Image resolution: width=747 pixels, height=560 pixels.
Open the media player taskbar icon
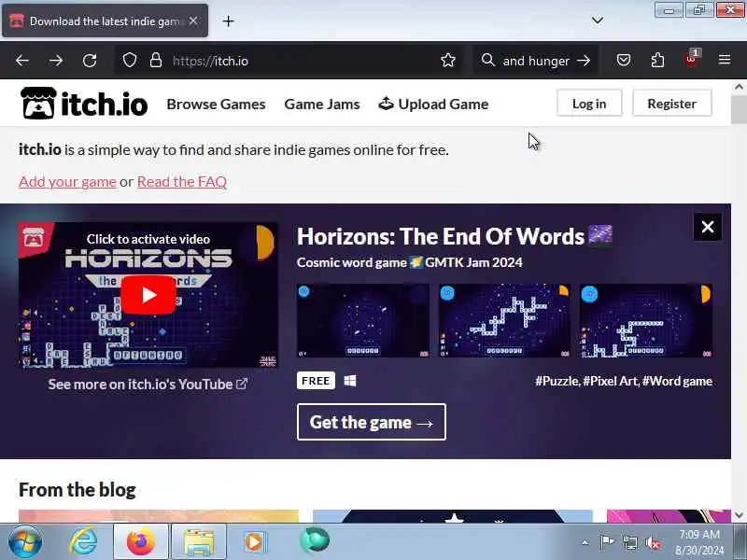pos(255,541)
